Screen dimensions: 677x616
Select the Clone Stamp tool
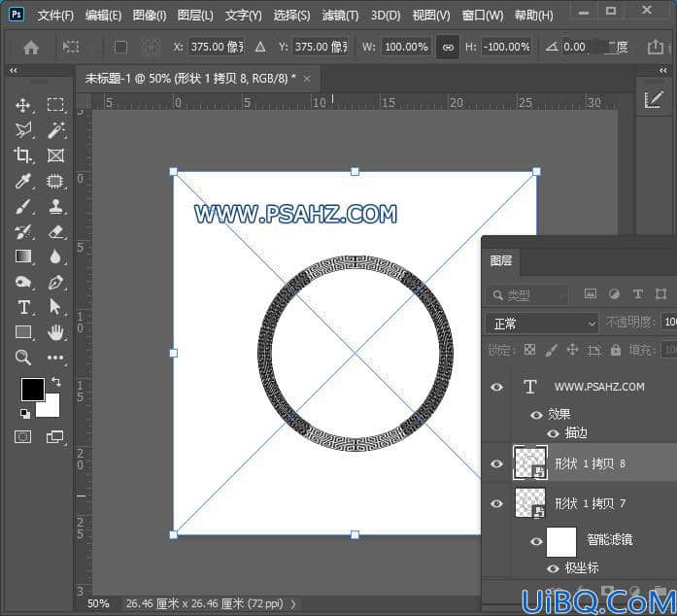pos(55,207)
